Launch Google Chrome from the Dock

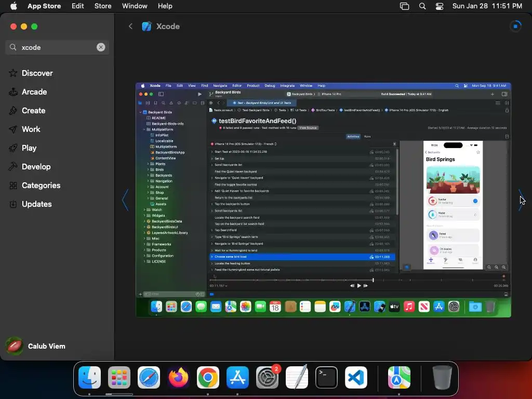pyautogui.click(x=208, y=377)
